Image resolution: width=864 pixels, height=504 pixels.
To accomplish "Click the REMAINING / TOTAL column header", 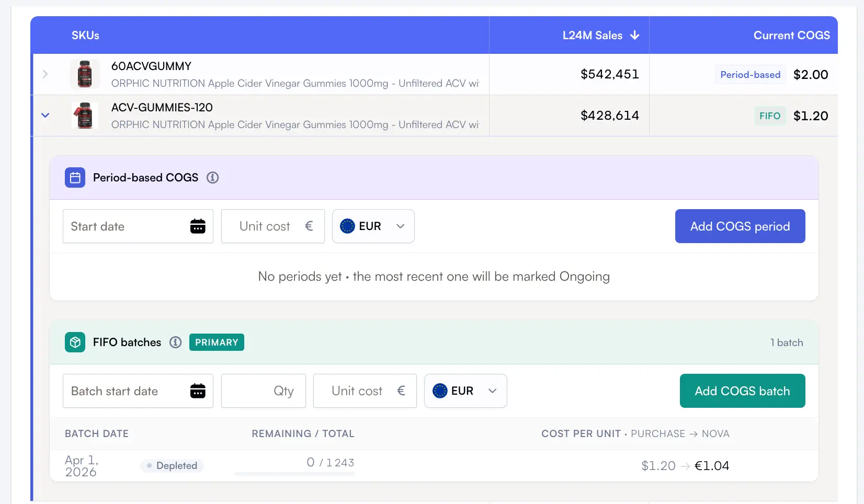I will 303,433.
